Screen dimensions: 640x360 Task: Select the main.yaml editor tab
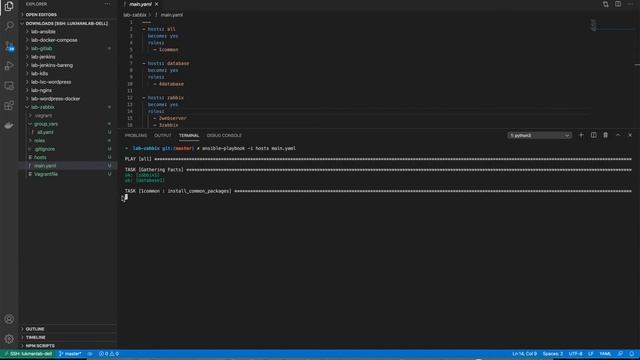pos(140,4)
